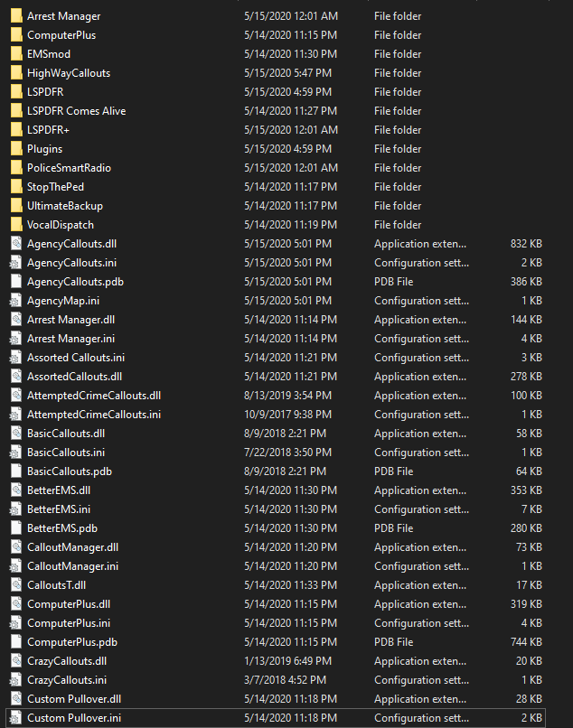Click the 3/7/2018 4:52 PM date
The image size is (573, 728).
286,680
